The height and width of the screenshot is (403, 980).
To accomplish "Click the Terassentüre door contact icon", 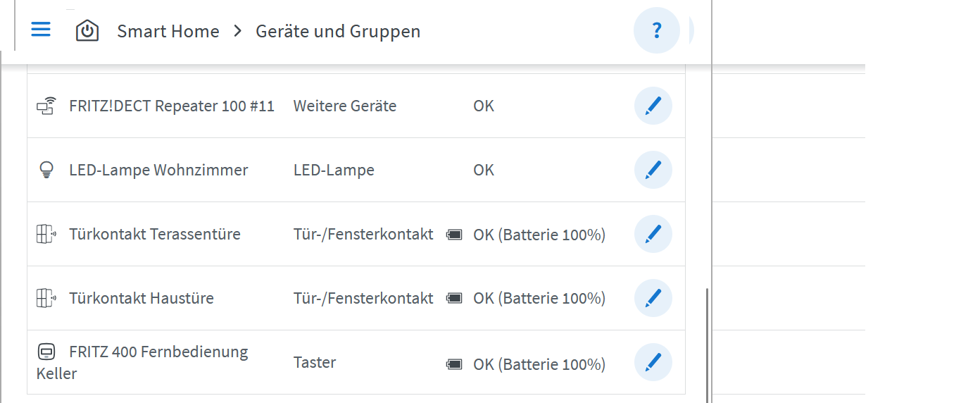I will [46, 234].
